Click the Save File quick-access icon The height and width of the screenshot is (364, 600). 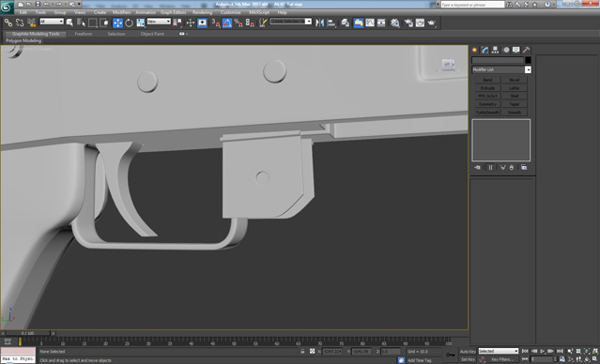coord(38,4)
